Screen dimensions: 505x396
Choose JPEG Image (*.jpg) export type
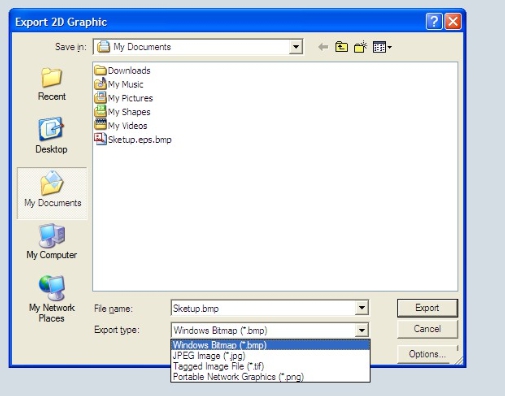(270, 356)
